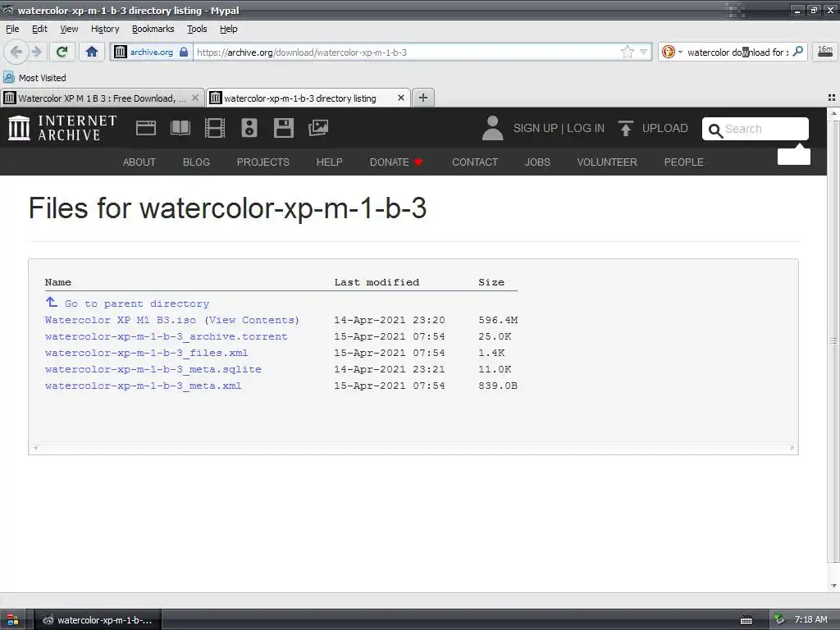Click the upload arrow icon
Screen dimensions: 840x630
click(625, 129)
